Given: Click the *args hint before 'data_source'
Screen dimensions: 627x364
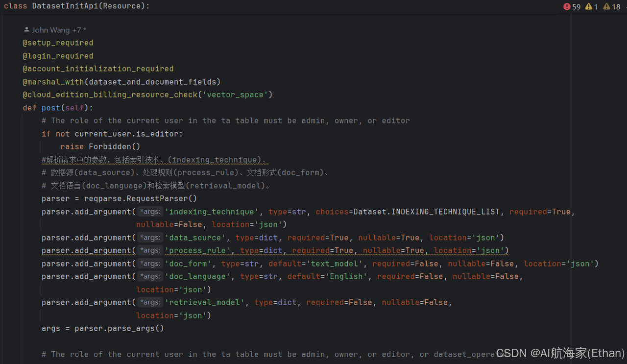Looking at the screenshot, I should (150, 238).
